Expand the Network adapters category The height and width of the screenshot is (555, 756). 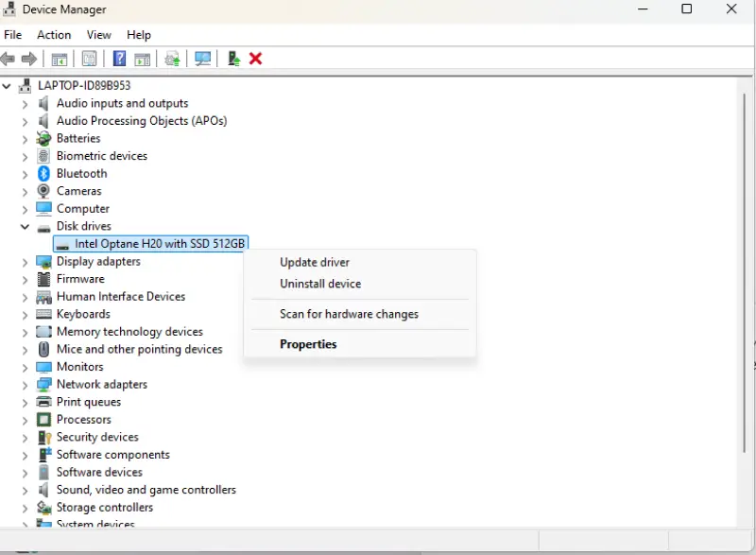(x=24, y=384)
